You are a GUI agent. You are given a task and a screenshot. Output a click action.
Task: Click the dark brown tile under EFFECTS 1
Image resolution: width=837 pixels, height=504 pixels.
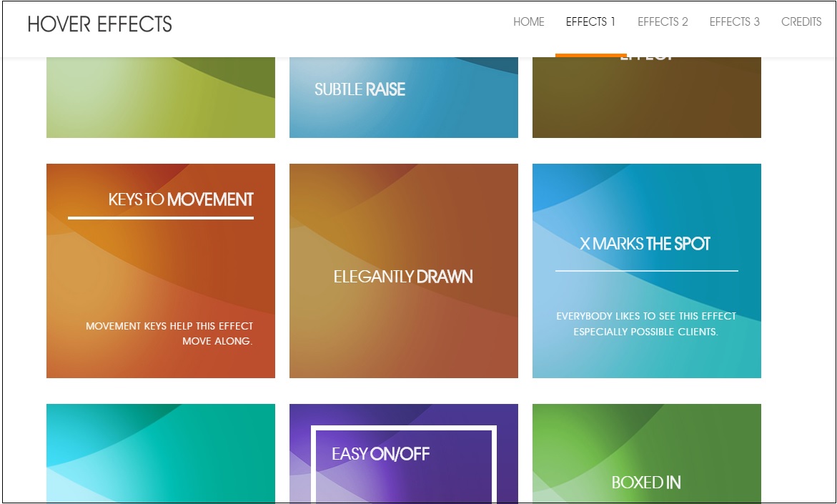pos(646,97)
